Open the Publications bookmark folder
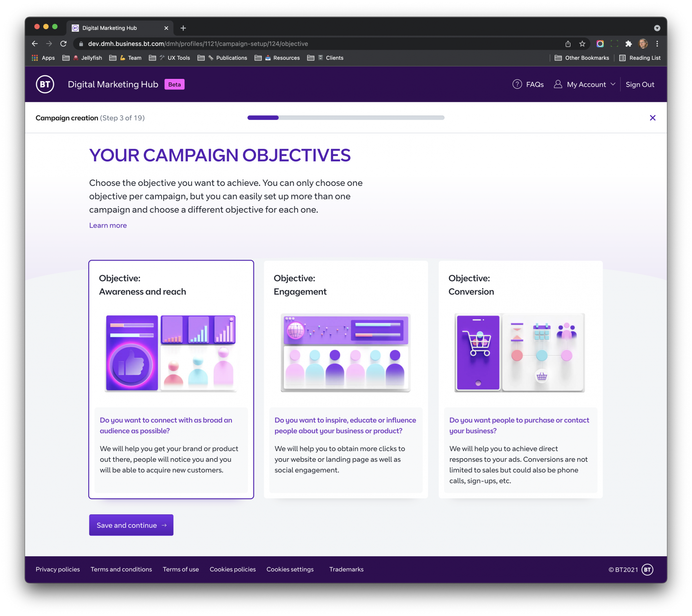This screenshot has width=692, height=616. [222, 58]
